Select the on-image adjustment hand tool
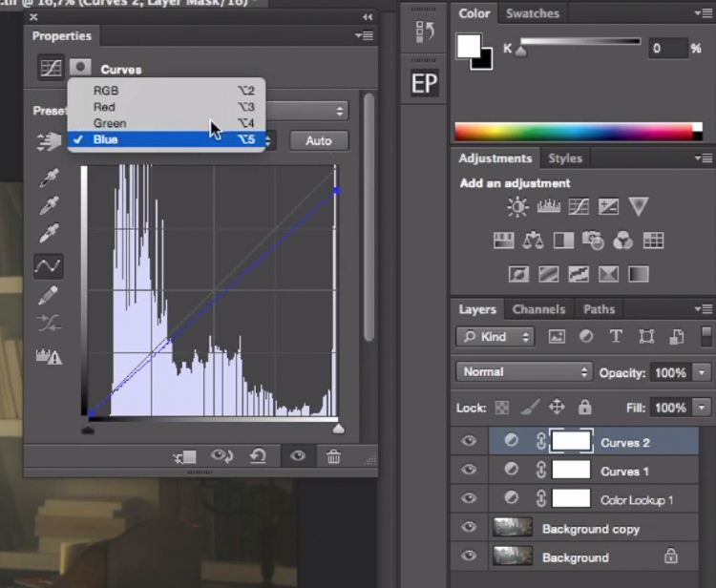This screenshot has width=716, height=588. pos(49,141)
